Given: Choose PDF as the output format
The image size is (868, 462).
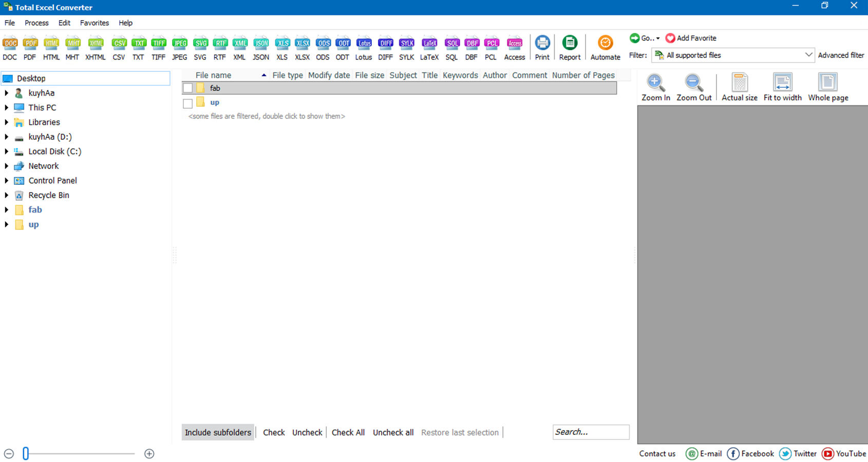Looking at the screenshot, I should pos(30,47).
